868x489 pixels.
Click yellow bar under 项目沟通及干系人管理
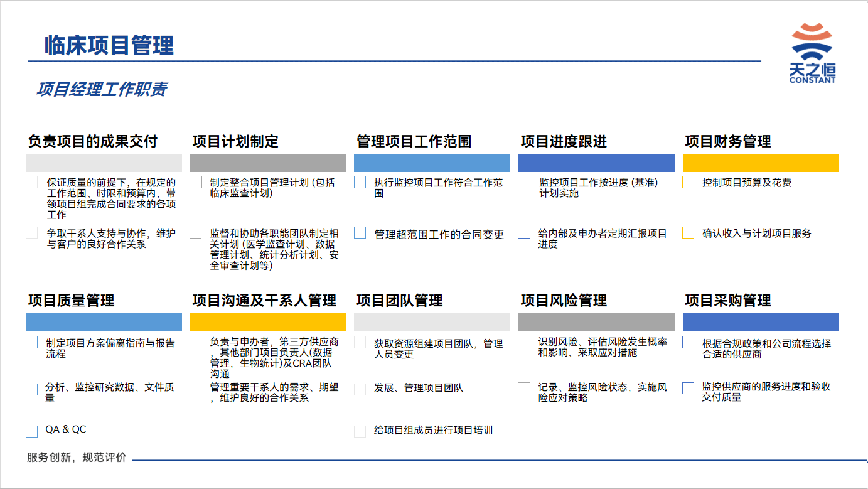[268, 322]
